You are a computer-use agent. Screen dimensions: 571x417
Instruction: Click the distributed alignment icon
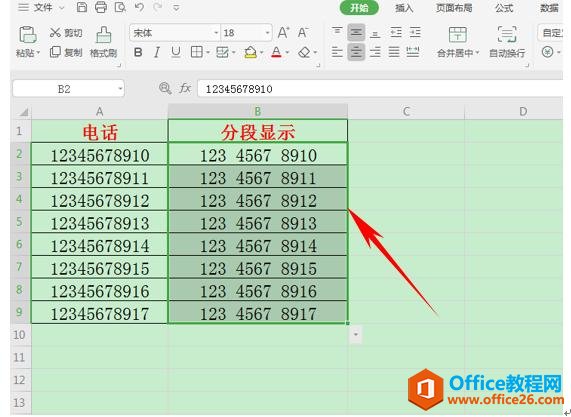tap(413, 52)
